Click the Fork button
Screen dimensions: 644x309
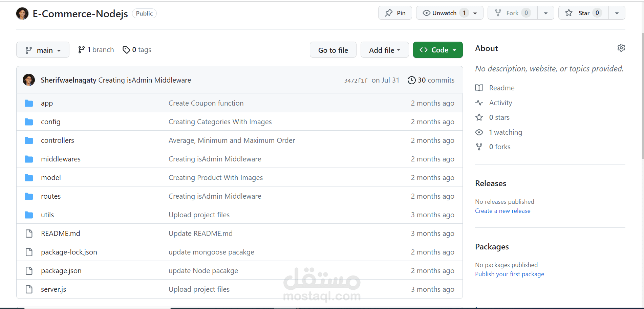pos(513,13)
